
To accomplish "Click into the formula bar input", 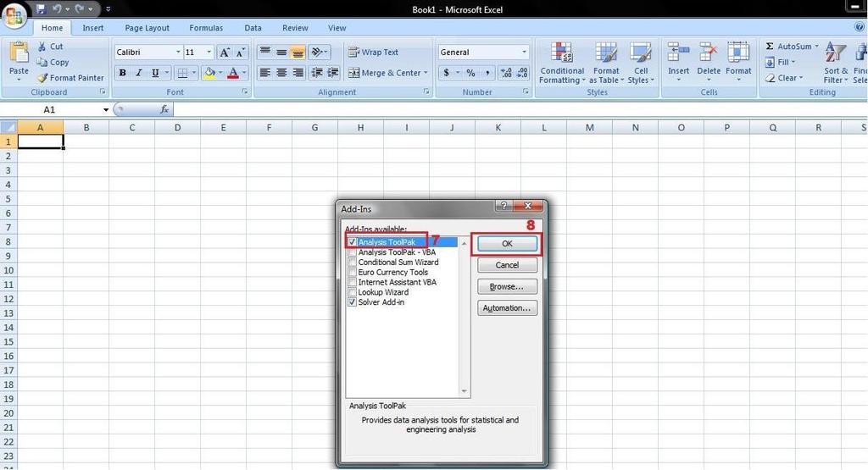I will click(520, 109).
